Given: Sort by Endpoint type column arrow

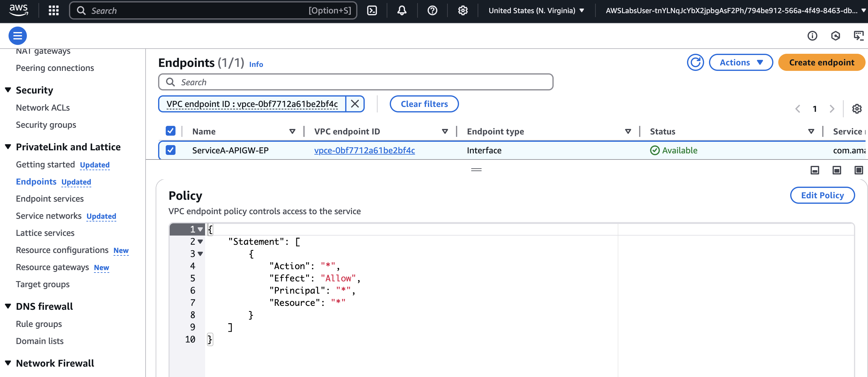Looking at the screenshot, I should tap(628, 131).
